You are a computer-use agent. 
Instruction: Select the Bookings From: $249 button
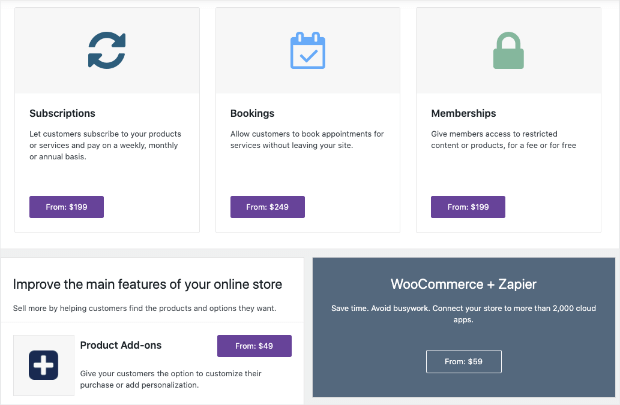[268, 207]
